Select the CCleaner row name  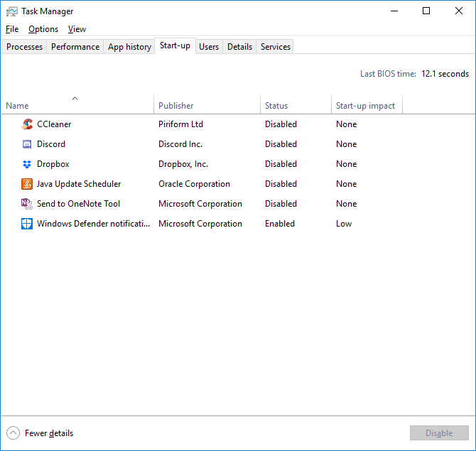point(54,124)
